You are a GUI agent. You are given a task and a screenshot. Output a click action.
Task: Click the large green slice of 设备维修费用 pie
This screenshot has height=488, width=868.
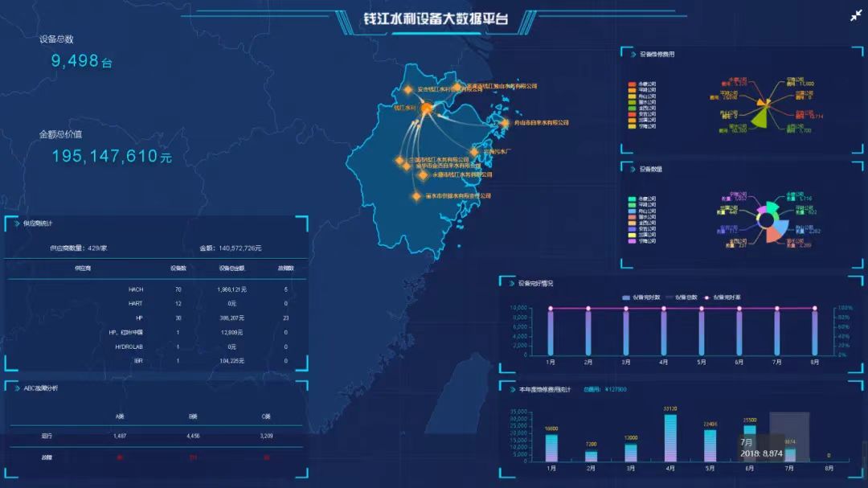pyautogui.click(x=760, y=118)
